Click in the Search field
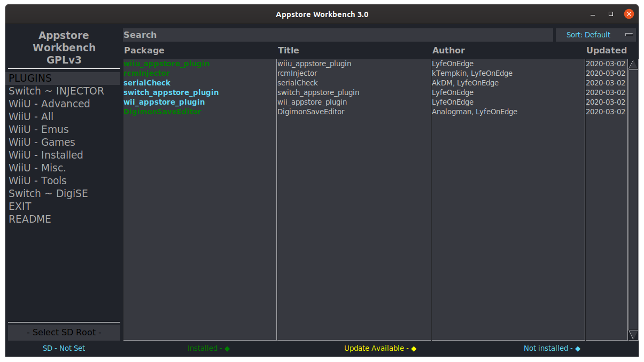 click(x=338, y=35)
